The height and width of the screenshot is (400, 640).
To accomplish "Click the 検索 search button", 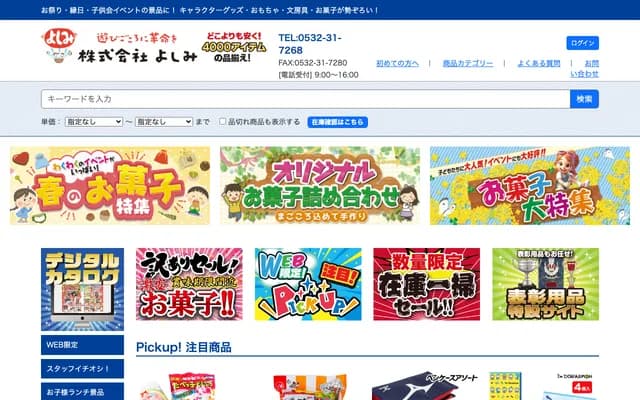I will tap(584, 99).
